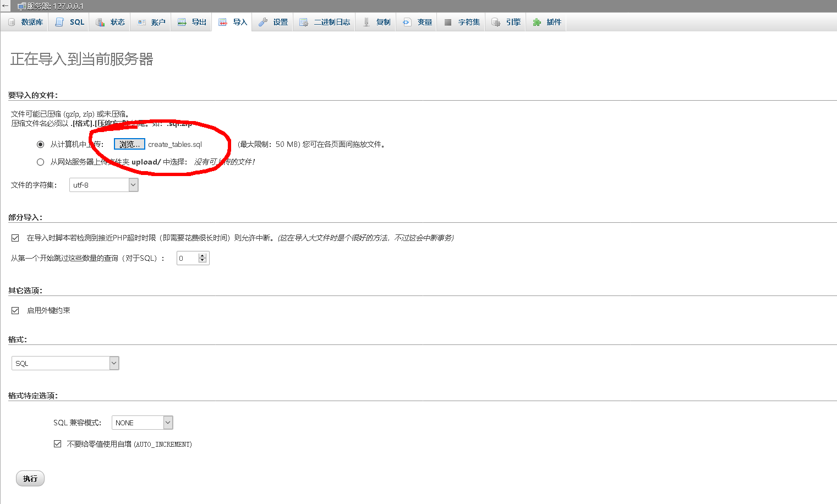Toggle the enable foreign key constraints checkbox
Image resolution: width=837 pixels, height=504 pixels.
tap(15, 310)
